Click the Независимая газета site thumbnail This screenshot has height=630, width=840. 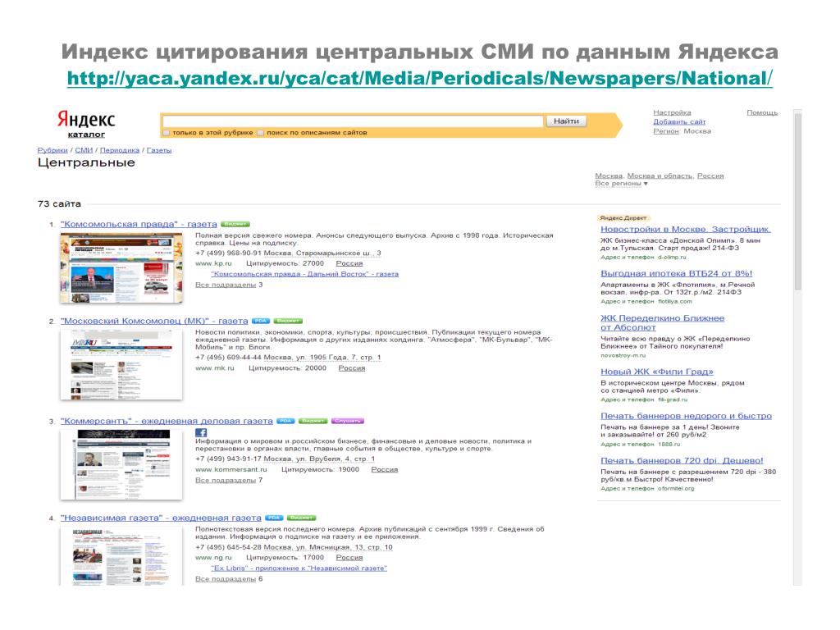click(x=121, y=556)
